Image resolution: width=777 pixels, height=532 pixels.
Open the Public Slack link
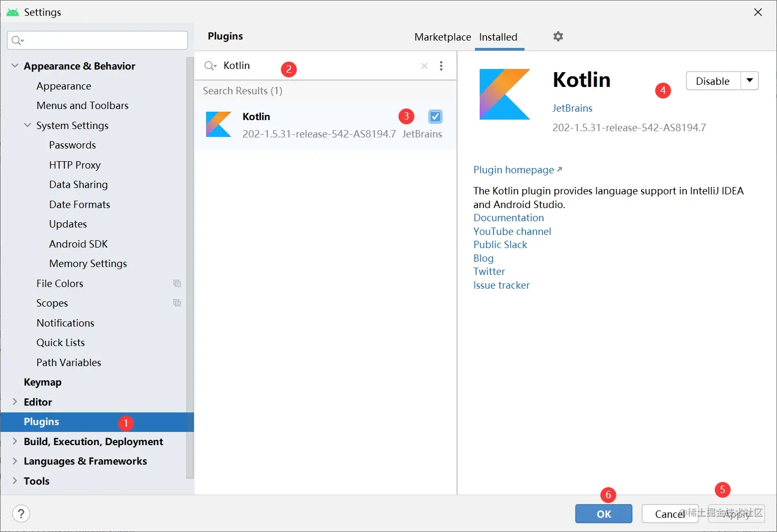pos(500,244)
